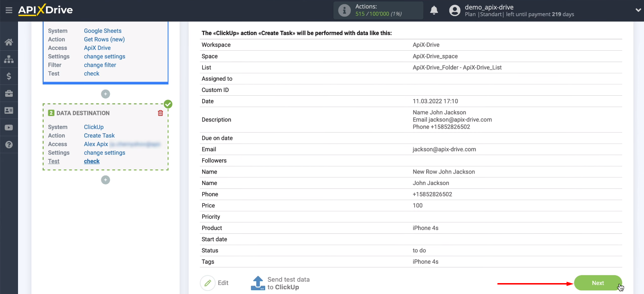Open the connections sitemap icon
644x294 pixels.
coord(9,59)
